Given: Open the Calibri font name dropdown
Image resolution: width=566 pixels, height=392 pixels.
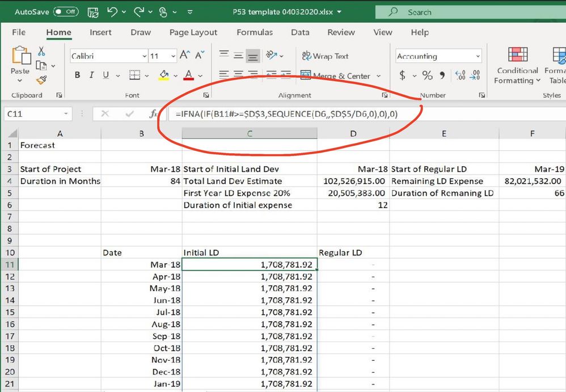Looking at the screenshot, I should 144,56.
